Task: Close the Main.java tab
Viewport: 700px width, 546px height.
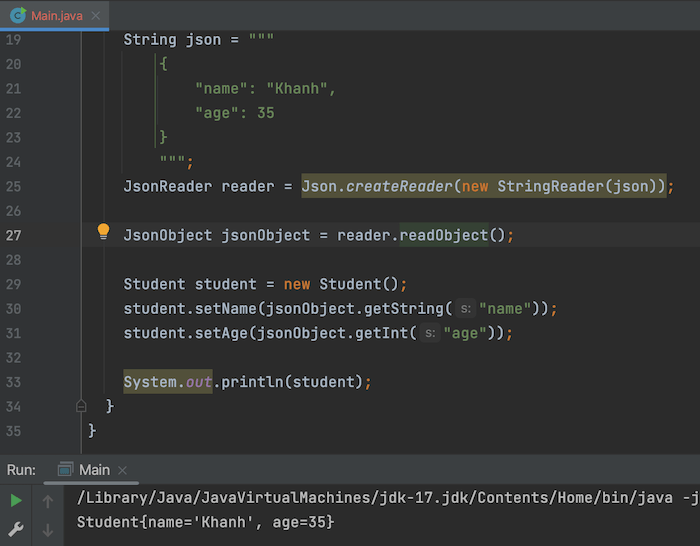Action: 96,16
